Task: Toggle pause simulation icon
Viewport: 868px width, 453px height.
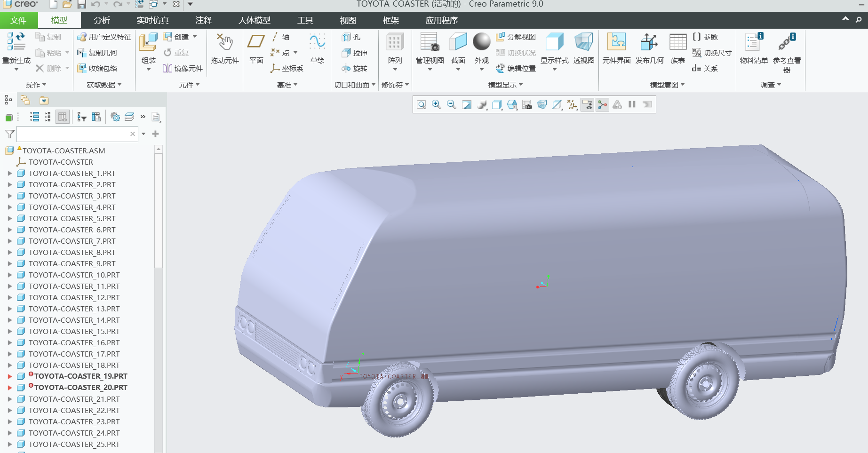Action: point(632,104)
